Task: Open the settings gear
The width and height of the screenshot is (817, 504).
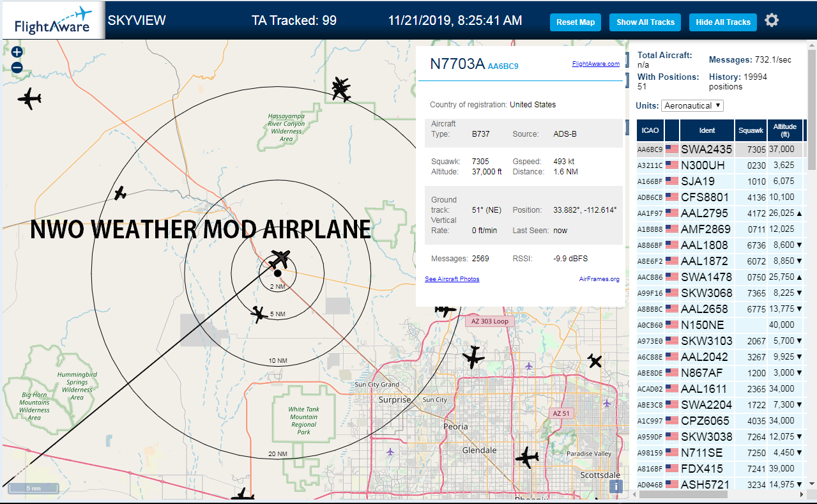Action: tap(772, 21)
